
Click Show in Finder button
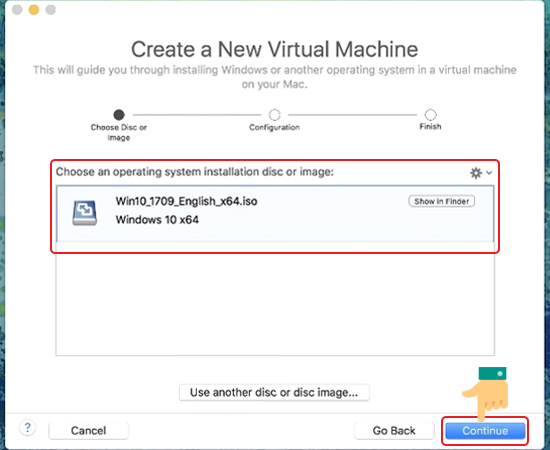(x=442, y=201)
